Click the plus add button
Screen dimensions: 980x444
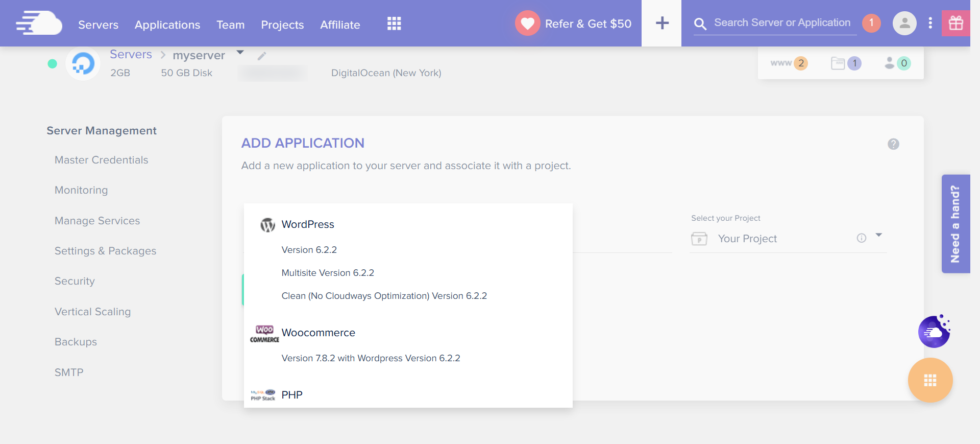click(661, 23)
